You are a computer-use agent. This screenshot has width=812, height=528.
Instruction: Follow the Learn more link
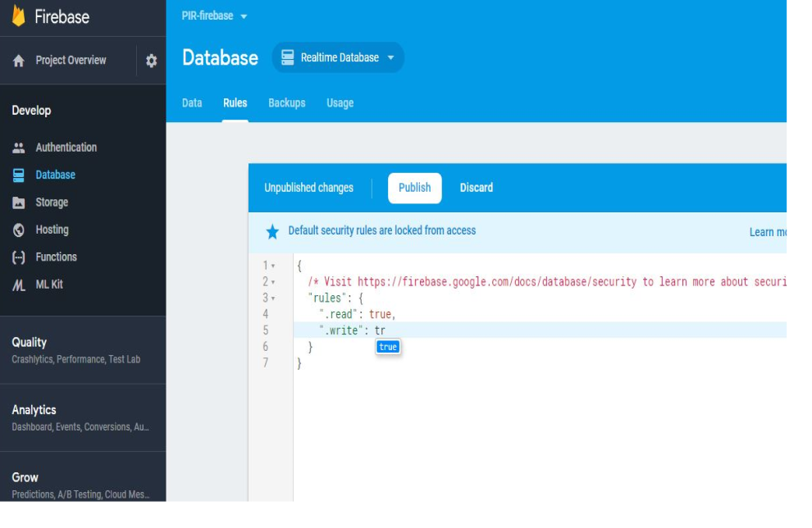point(768,232)
